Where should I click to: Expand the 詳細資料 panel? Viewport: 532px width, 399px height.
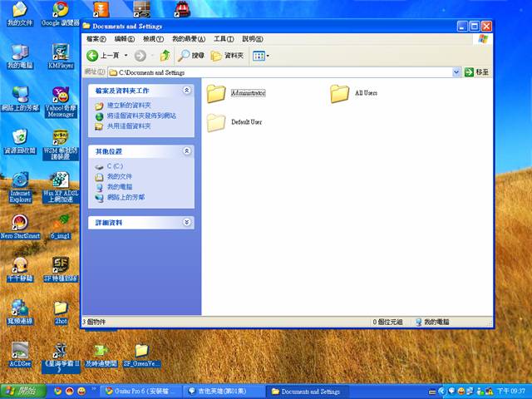click(x=186, y=222)
